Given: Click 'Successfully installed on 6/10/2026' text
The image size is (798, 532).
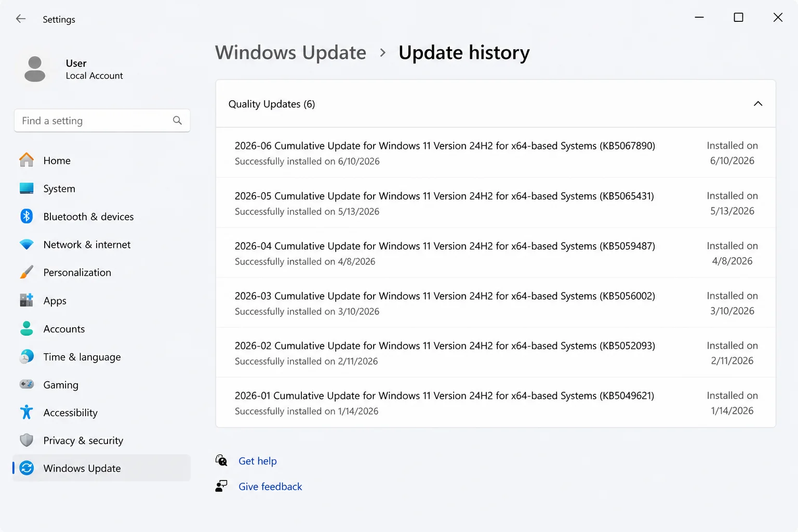Looking at the screenshot, I should click(307, 161).
